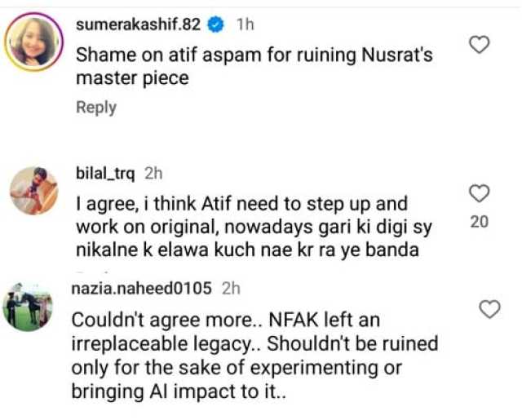Select the 'Couldn't agree more' comment text
The image size is (522, 420).
(x=254, y=356)
